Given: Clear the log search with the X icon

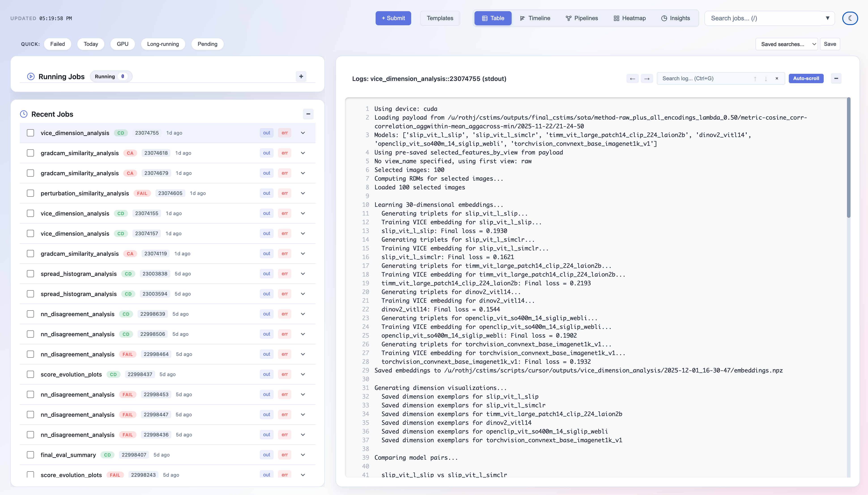Looking at the screenshot, I should [x=777, y=78].
